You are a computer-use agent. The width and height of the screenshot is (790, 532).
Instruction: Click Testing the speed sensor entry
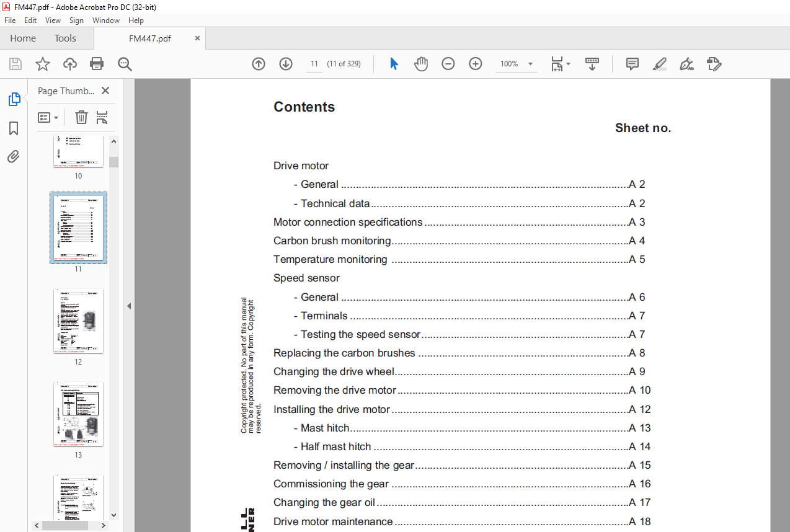(469, 334)
